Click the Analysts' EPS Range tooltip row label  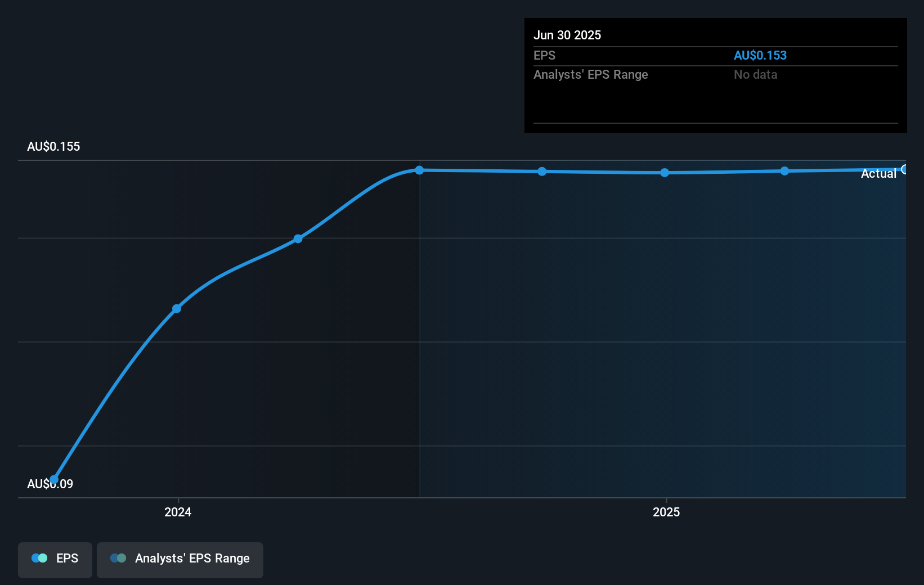pos(591,74)
